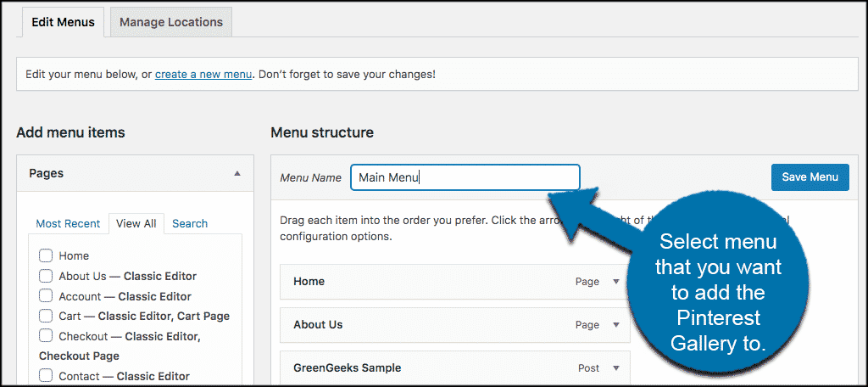This screenshot has height=387, width=868.
Task: Switch to the Manage Locations tab
Action: pos(171,22)
